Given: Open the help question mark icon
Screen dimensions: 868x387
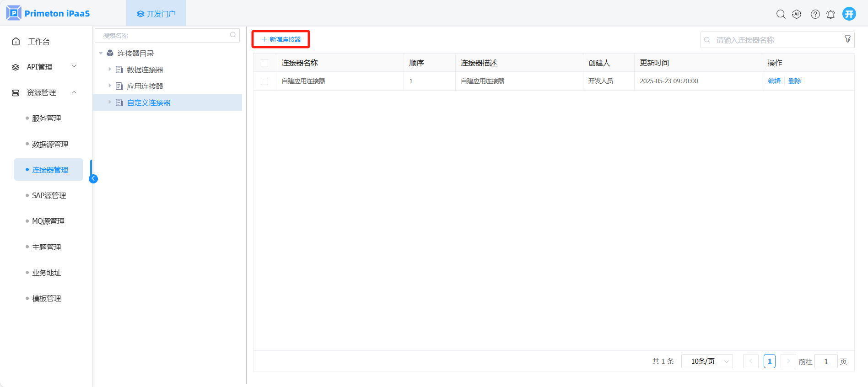Looking at the screenshot, I should point(815,14).
